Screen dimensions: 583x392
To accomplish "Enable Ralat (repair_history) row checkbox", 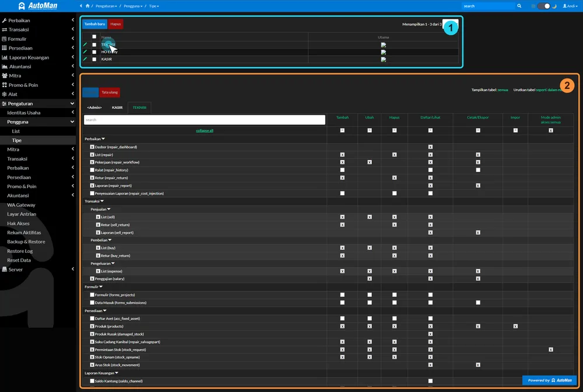I will (x=92, y=170).
